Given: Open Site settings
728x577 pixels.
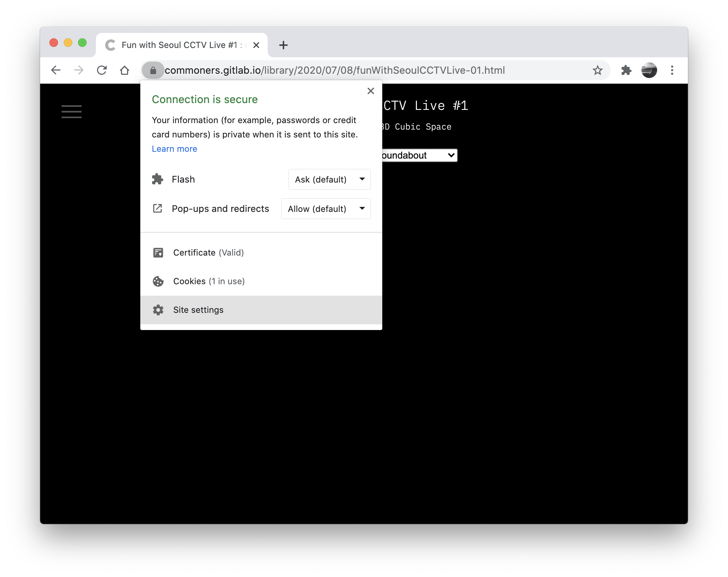Looking at the screenshot, I should click(x=261, y=310).
